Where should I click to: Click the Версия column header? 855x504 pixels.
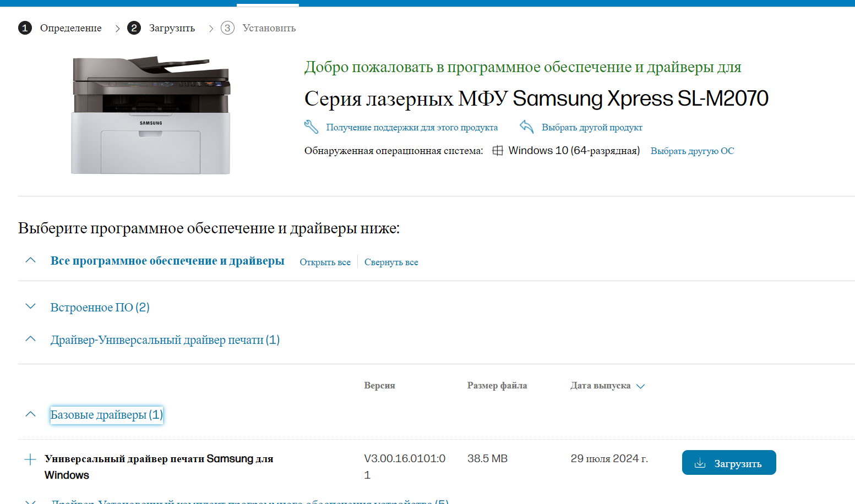(x=379, y=386)
